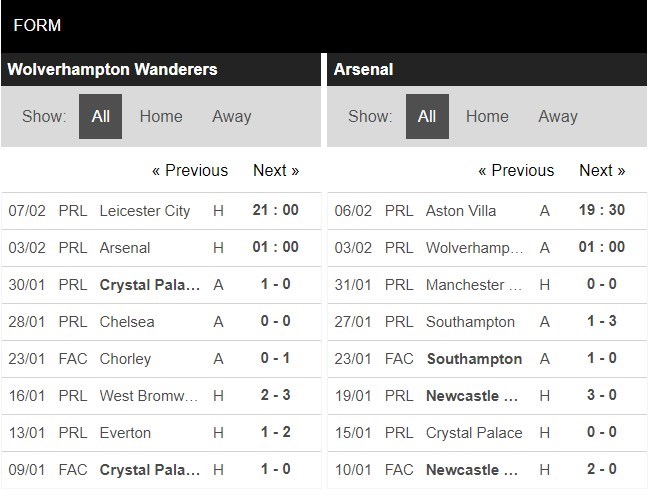
Task: Click the Wolverhampton Wanderers team header
Action: (112, 70)
